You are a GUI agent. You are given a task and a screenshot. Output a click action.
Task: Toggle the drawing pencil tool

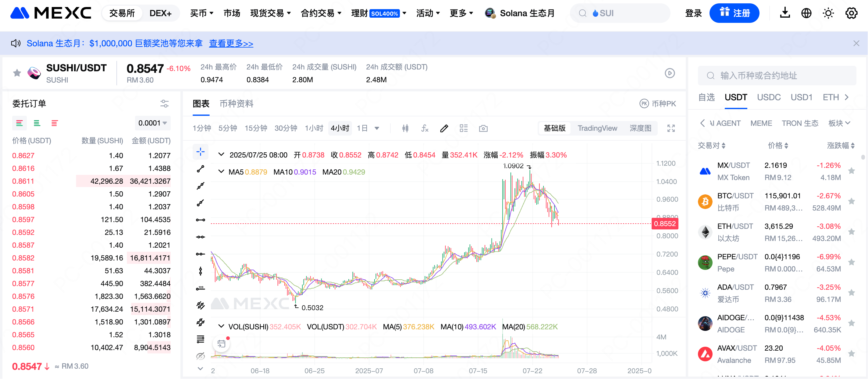444,128
